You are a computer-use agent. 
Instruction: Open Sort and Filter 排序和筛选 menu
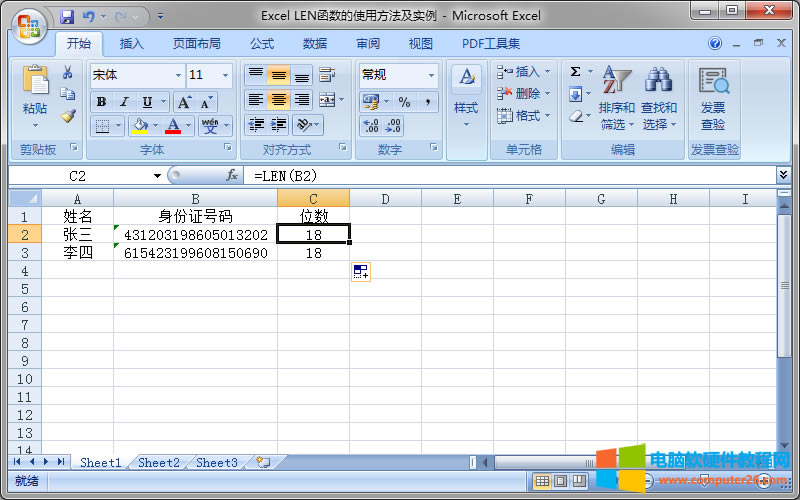(x=617, y=99)
